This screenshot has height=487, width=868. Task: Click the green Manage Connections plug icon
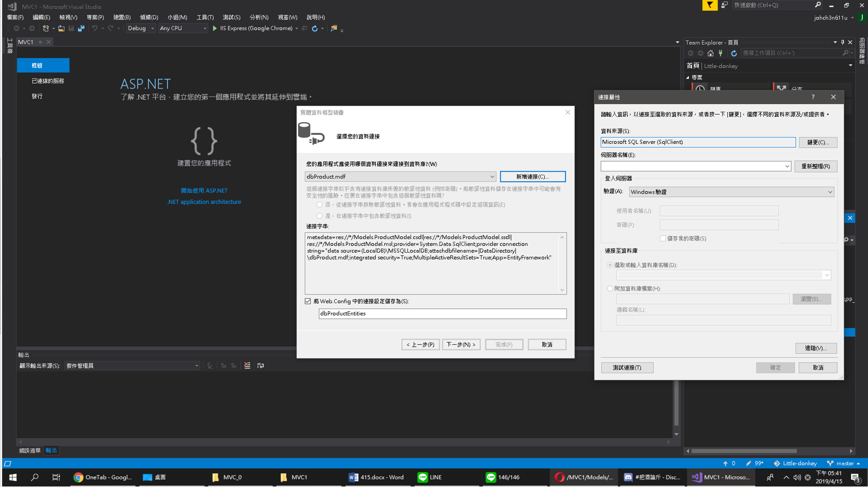click(721, 53)
